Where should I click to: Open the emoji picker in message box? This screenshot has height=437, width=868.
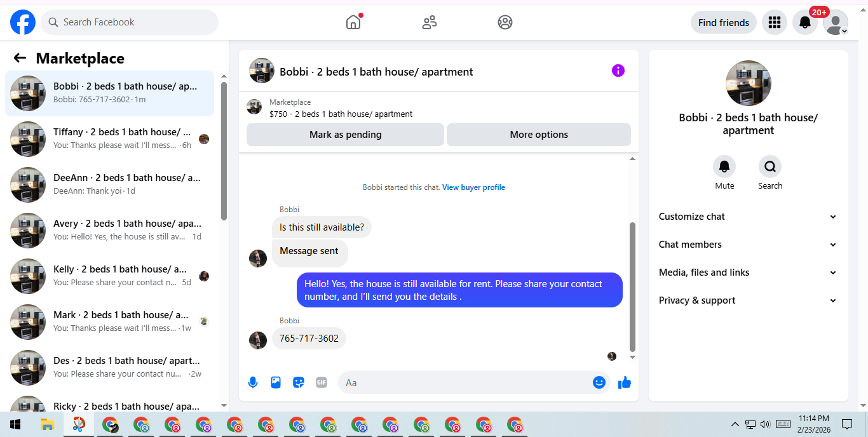coord(599,382)
